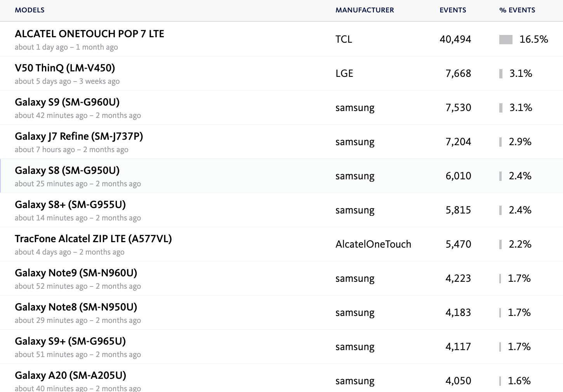This screenshot has width=563, height=392.
Task: Click the 1.6% events percentage
Action: tap(520, 381)
